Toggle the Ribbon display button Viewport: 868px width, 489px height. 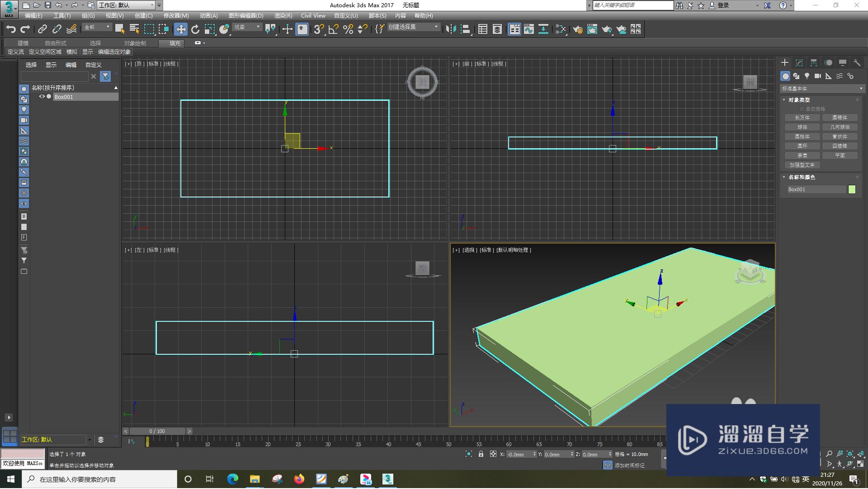(x=514, y=29)
